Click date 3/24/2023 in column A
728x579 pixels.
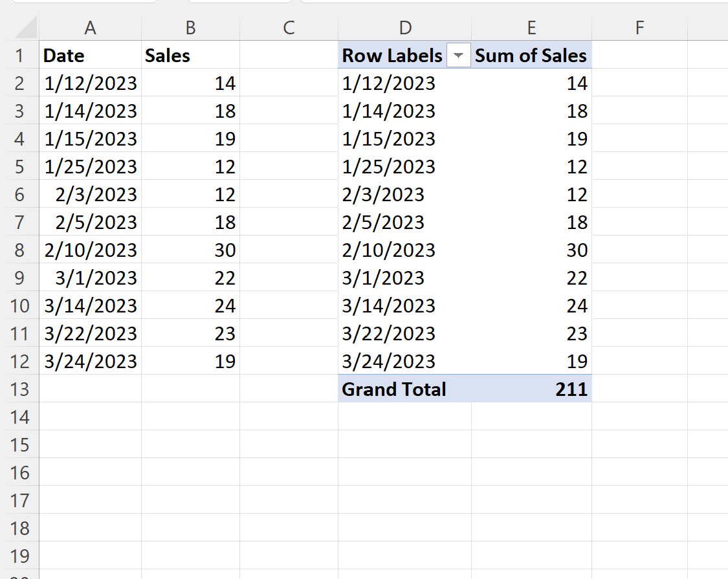point(90,361)
